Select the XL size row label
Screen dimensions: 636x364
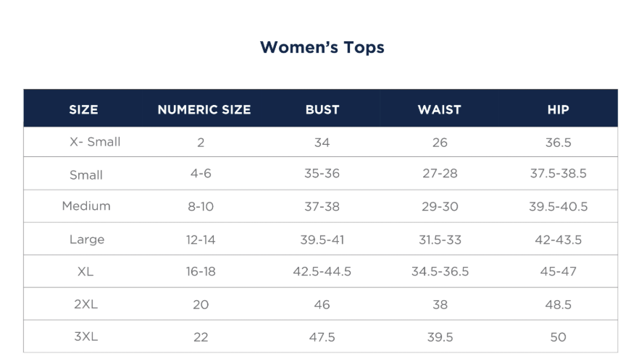click(x=85, y=272)
